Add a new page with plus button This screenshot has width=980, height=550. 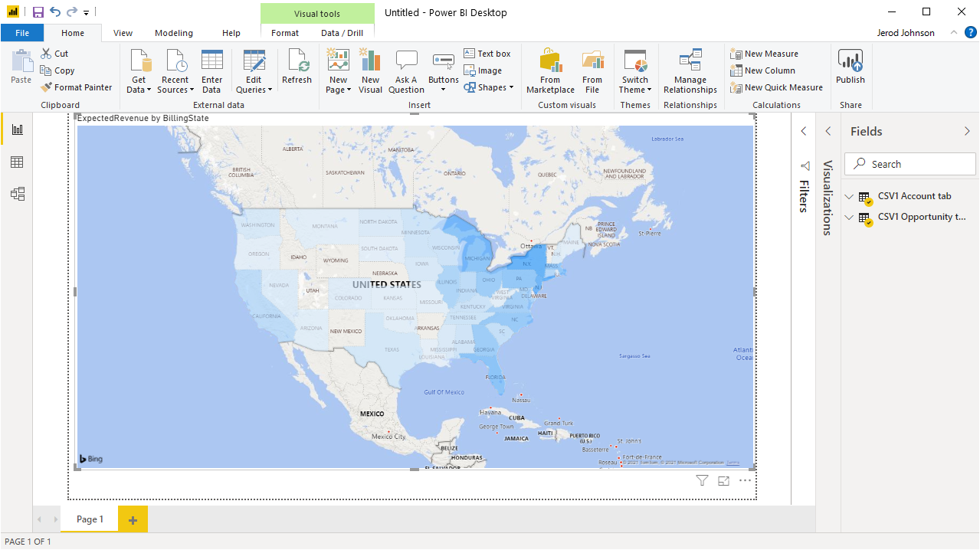click(x=133, y=519)
